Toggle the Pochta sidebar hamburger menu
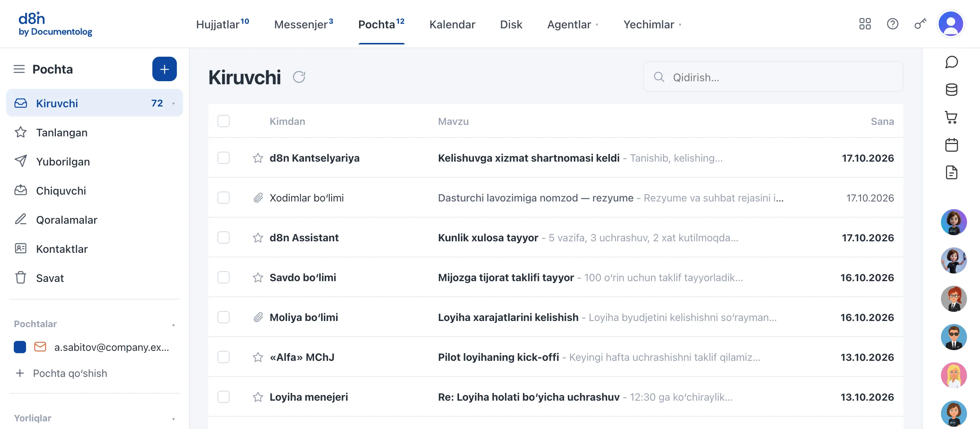This screenshot has height=429, width=980. pyautogui.click(x=19, y=69)
